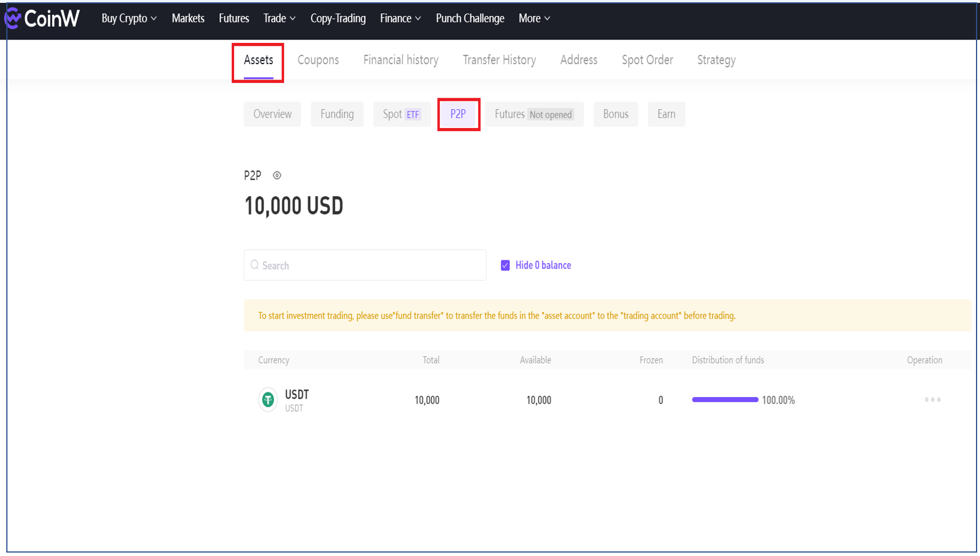Select the Assets tab

click(x=258, y=60)
